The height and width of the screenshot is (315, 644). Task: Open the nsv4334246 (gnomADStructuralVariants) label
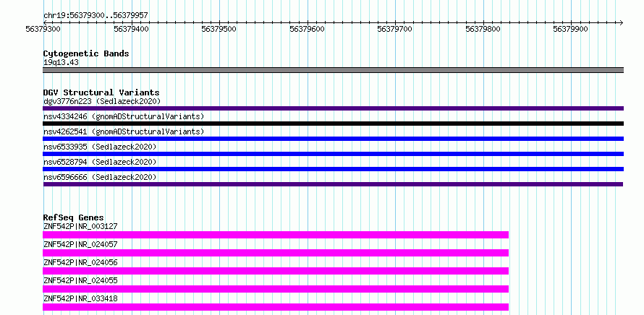pyautogui.click(x=124, y=116)
